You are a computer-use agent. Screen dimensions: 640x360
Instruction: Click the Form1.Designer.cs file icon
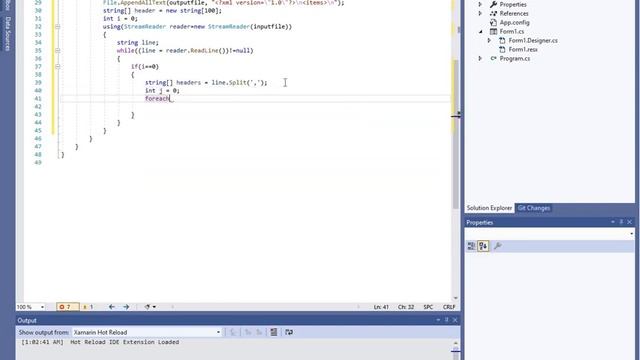pos(502,40)
